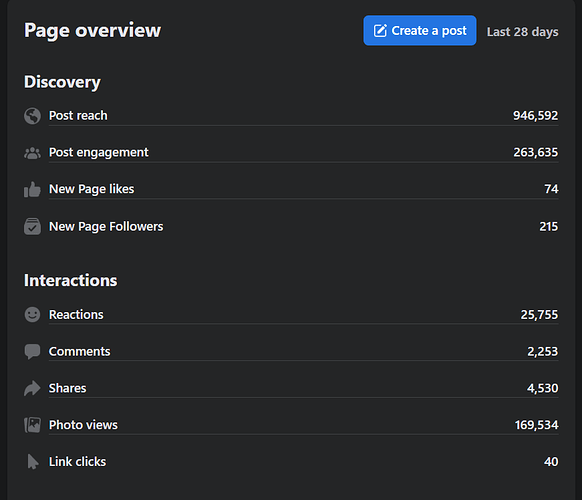Image resolution: width=582 pixels, height=500 pixels.
Task: Click the smiley face Reactions icon
Action: 32,314
